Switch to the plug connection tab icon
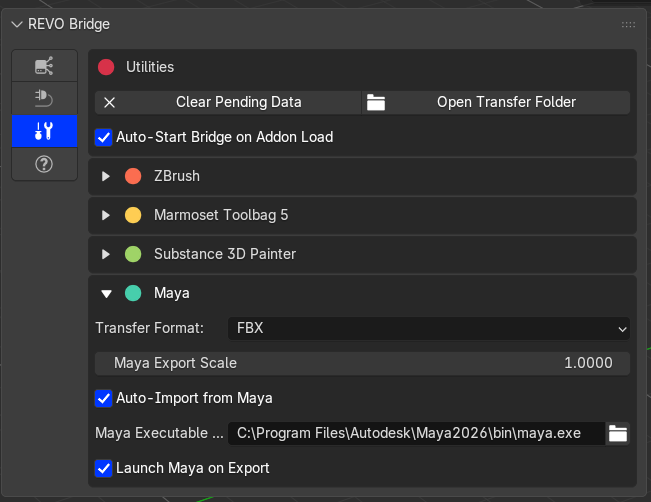 (x=44, y=98)
